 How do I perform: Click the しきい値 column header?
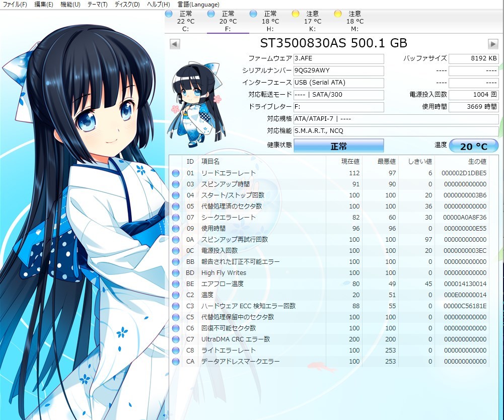click(420, 162)
